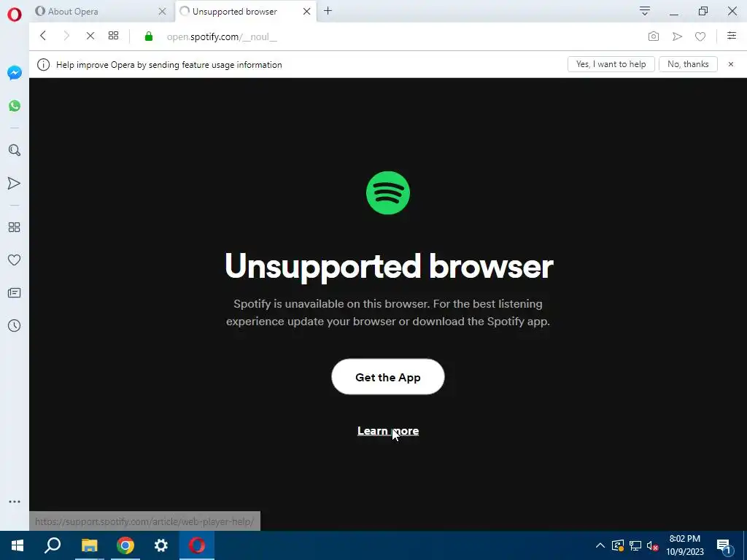Viewport: 747px width, 560px height.
Task: Choose "No, thanks" on the info bar
Action: 688,64
